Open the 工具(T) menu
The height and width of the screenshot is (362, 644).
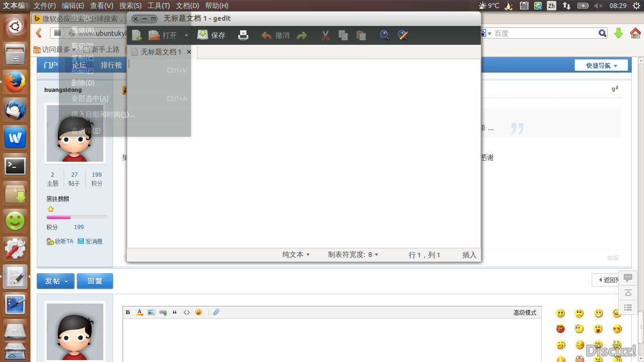pyautogui.click(x=158, y=5)
